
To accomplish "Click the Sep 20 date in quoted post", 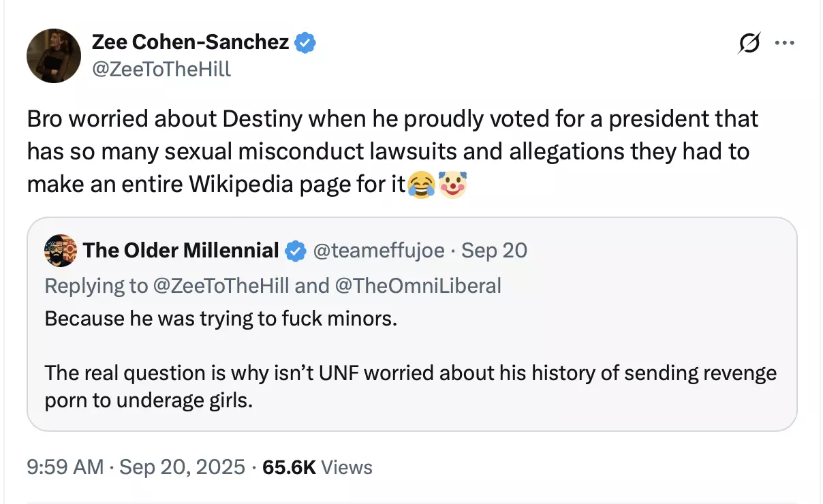I will tap(495, 251).
